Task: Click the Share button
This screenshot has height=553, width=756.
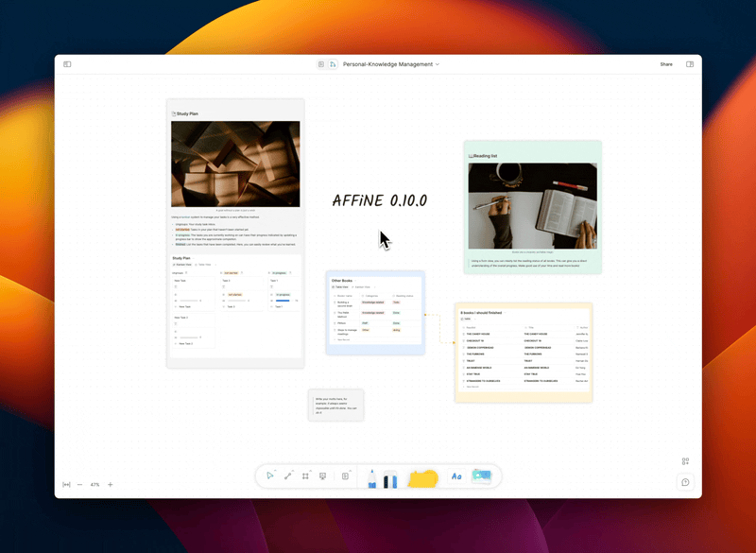Action: (666, 64)
